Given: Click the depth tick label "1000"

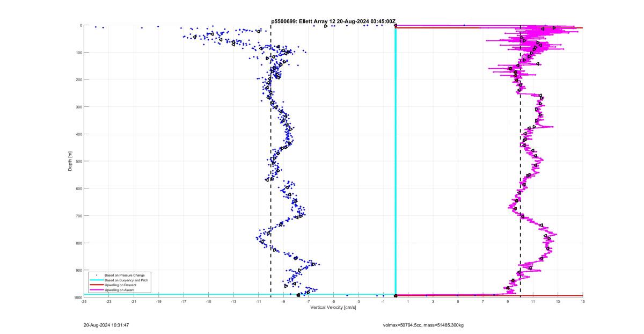Looking at the screenshot, I should tap(77, 297).
